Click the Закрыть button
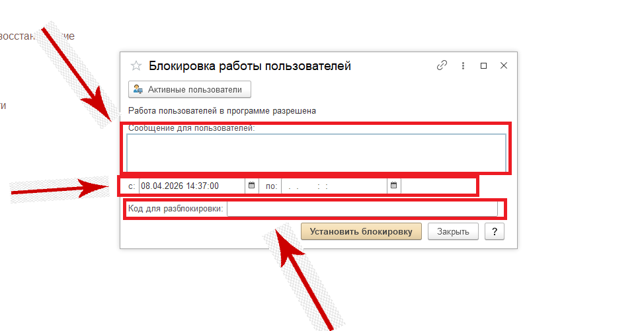 [453, 231]
